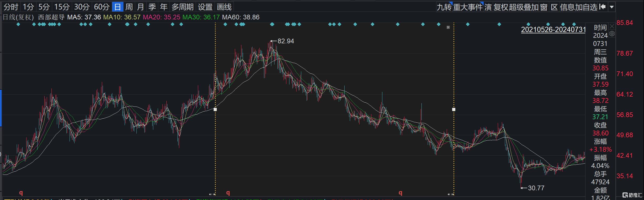Image resolution: width=644 pixels, height=200 pixels.
Task: Click the 82.94 high price label
Action: pyautogui.click(x=286, y=41)
